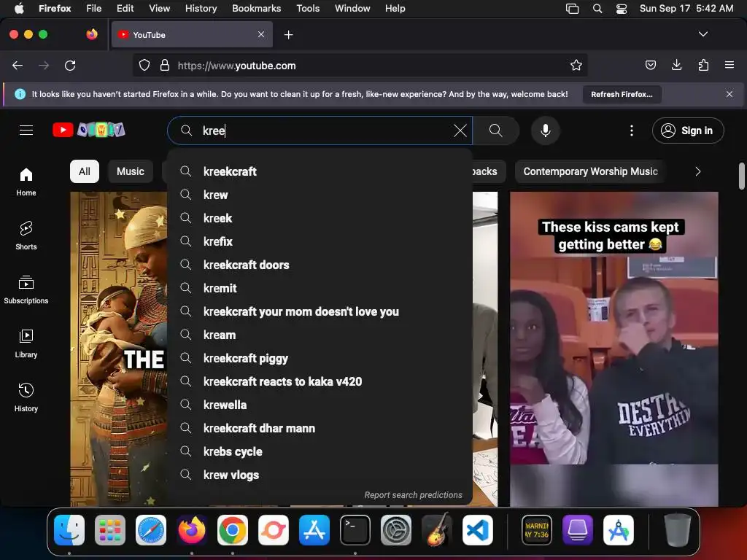Open the History menu in menu bar

(x=201, y=9)
